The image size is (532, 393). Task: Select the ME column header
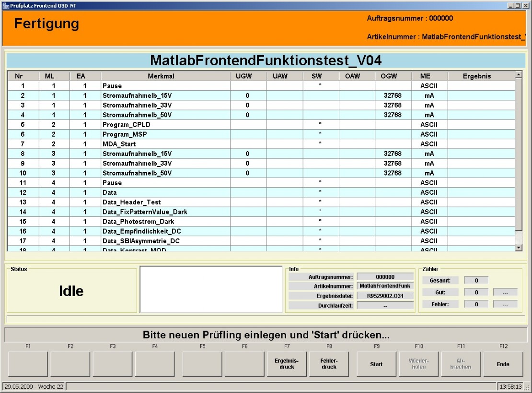[429, 76]
